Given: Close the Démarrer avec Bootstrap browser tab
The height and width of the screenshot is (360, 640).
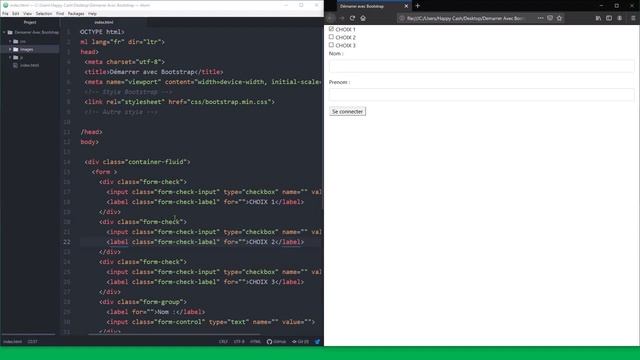Looking at the screenshot, I should tap(406, 6).
